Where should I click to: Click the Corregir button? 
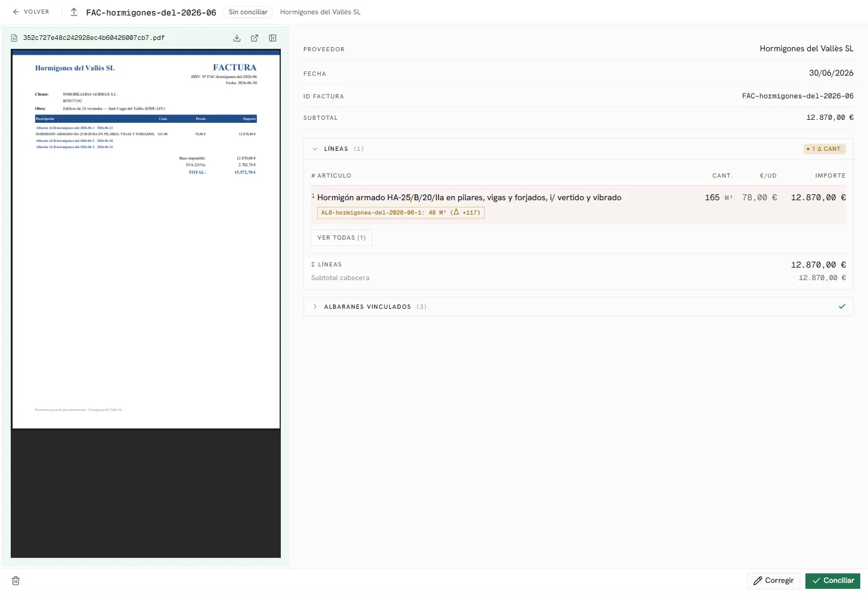773,580
